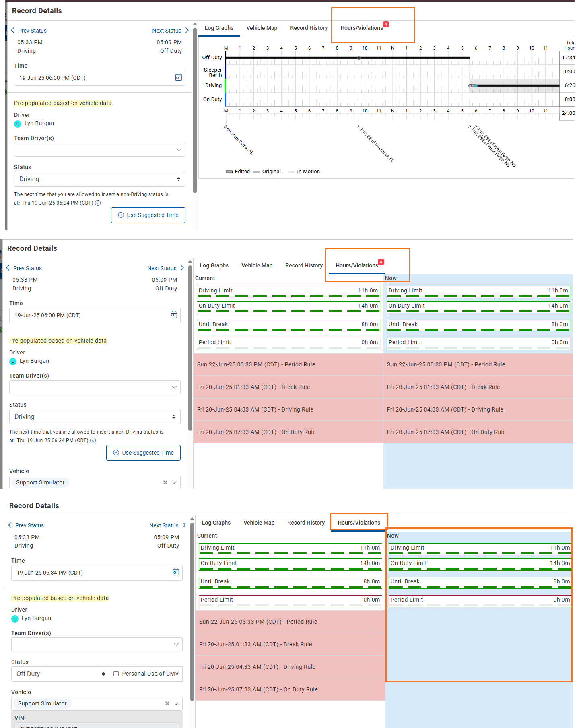
Task: Click the middle panel's record details scrollbar thumb
Action: pyautogui.click(x=190, y=348)
